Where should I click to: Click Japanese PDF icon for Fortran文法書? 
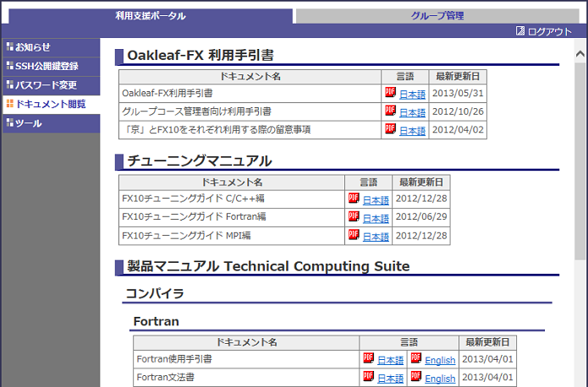click(x=368, y=376)
